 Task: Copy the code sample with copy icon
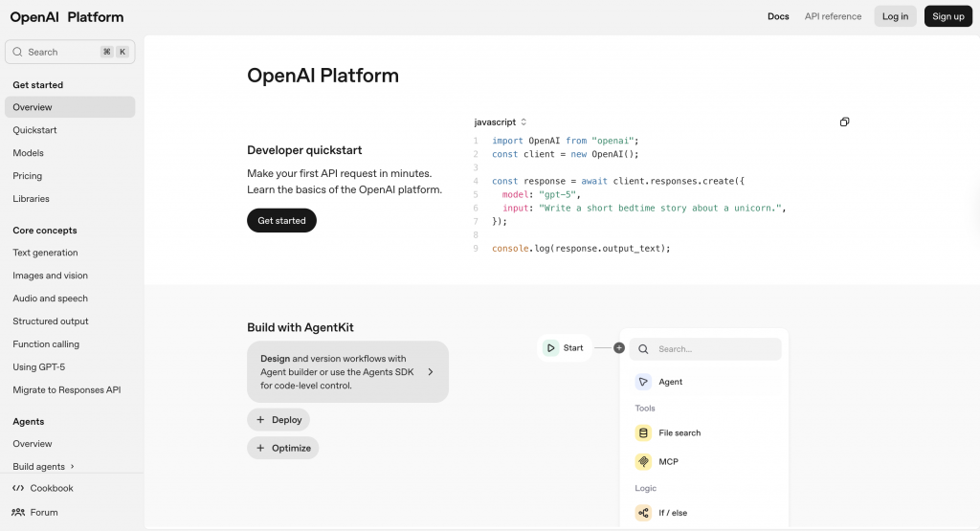tap(844, 122)
